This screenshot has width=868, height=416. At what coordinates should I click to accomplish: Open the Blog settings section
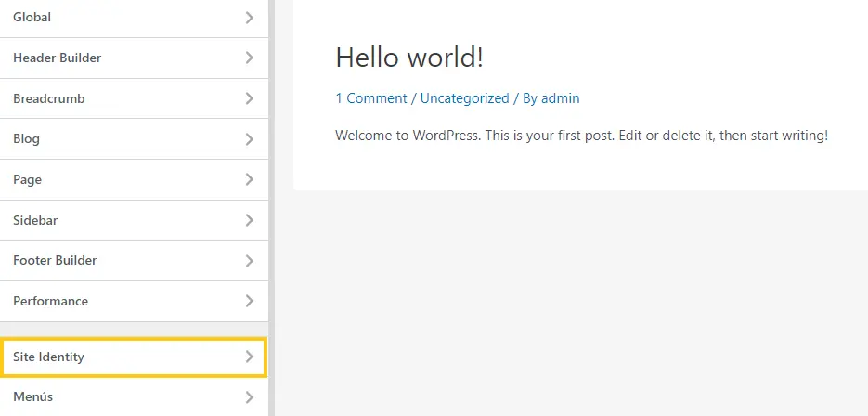pos(134,139)
